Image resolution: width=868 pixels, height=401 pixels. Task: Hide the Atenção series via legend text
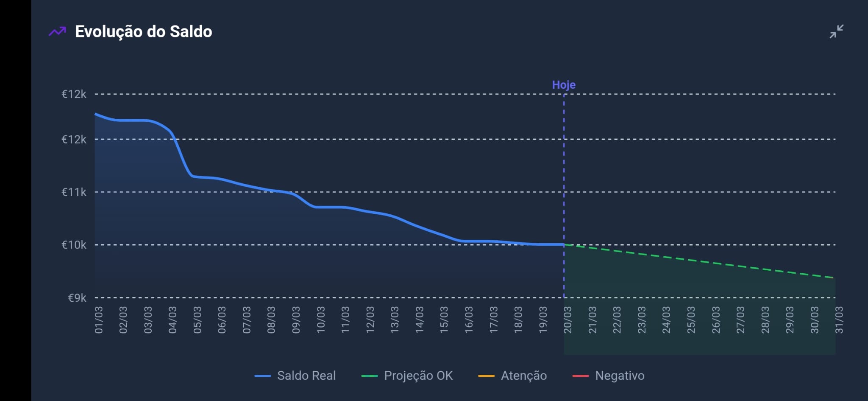coord(523,376)
